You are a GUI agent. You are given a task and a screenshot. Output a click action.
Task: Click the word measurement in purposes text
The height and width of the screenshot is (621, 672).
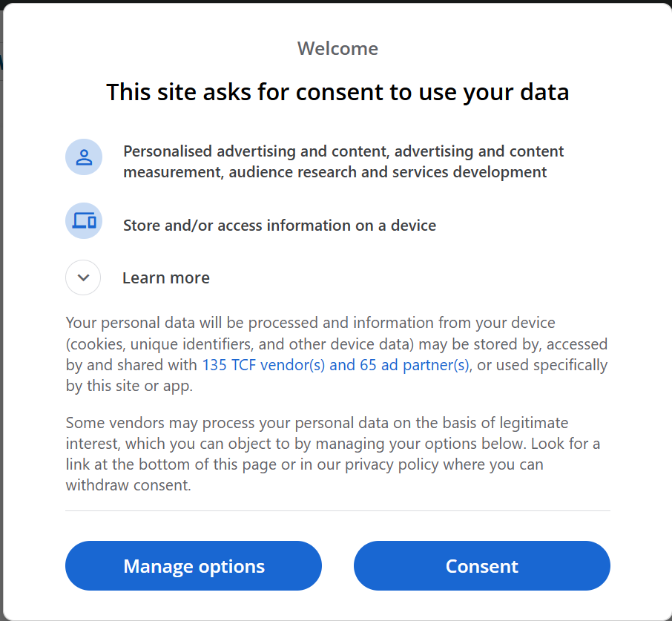pyautogui.click(x=173, y=172)
